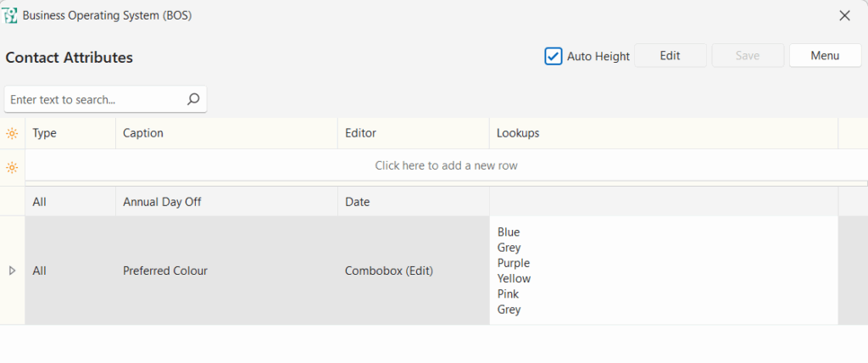Click here to add a new row
868x363 pixels.
(x=446, y=165)
